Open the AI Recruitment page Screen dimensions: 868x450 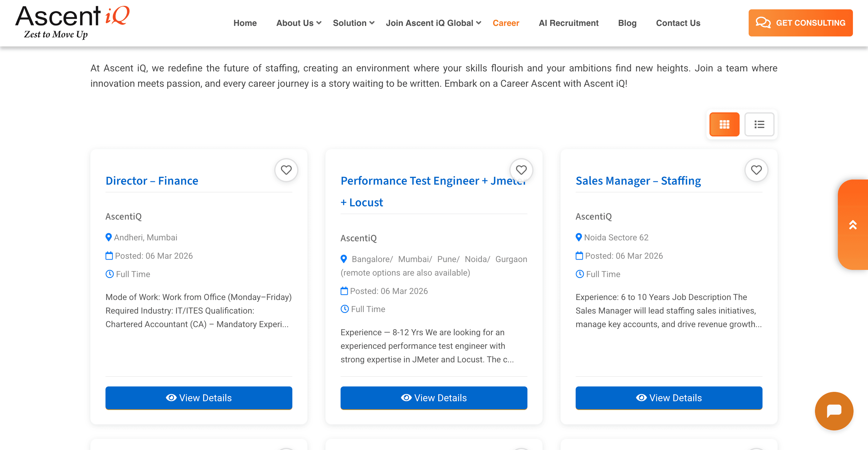point(568,23)
